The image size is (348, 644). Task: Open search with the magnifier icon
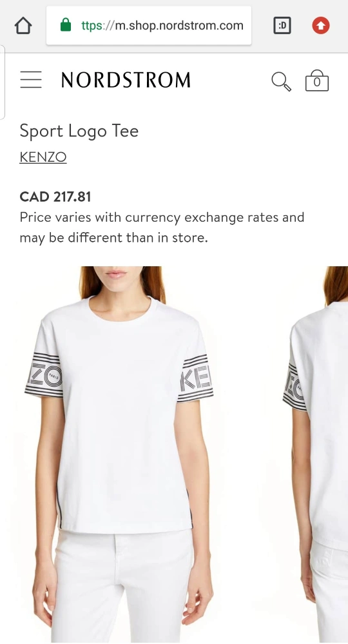coord(281,81)
